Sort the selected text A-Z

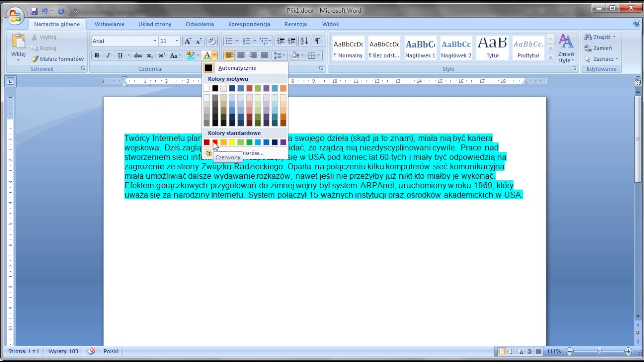click(304, 41)
